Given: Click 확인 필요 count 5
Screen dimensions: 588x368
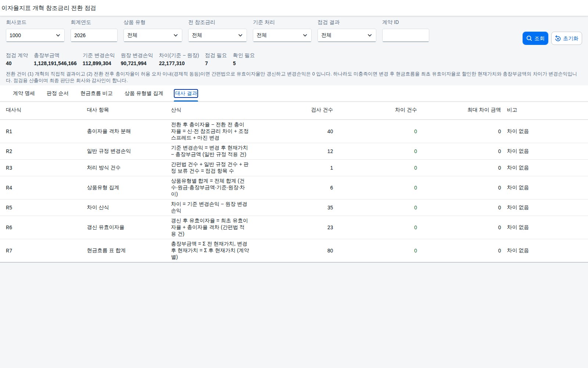Looking at the screenshot, I should (234, 63).
